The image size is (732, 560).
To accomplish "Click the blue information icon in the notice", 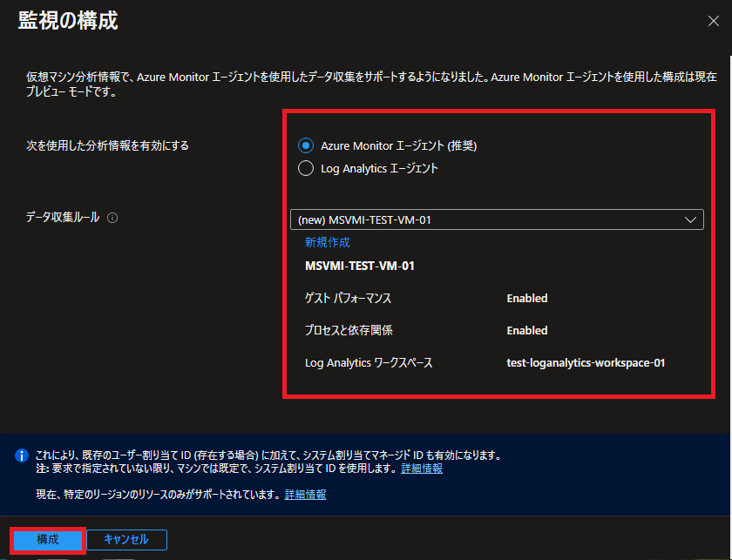I will 22,455.
